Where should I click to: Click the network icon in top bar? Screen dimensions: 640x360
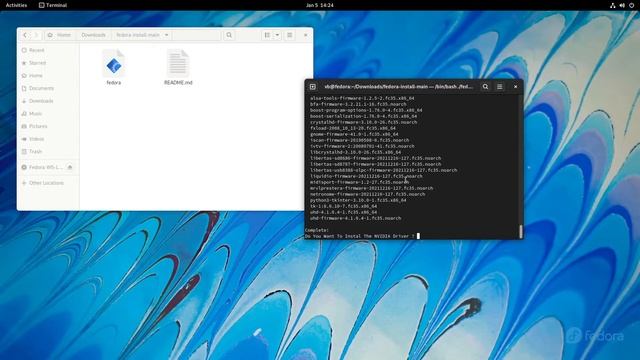(x=613, y=5)
